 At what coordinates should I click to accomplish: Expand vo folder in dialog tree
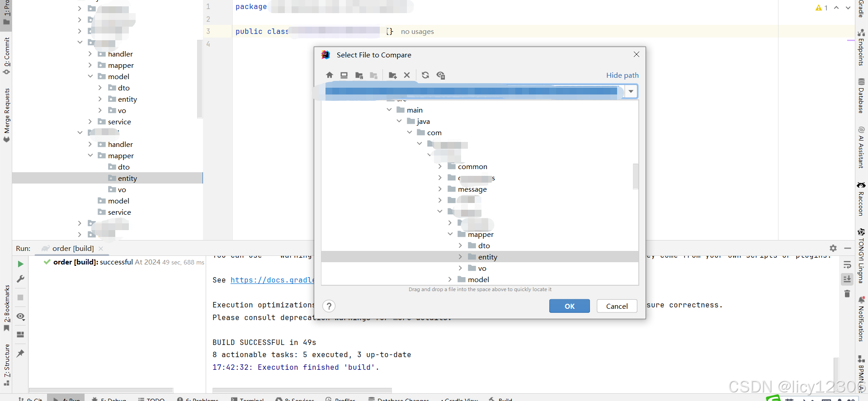460,268
